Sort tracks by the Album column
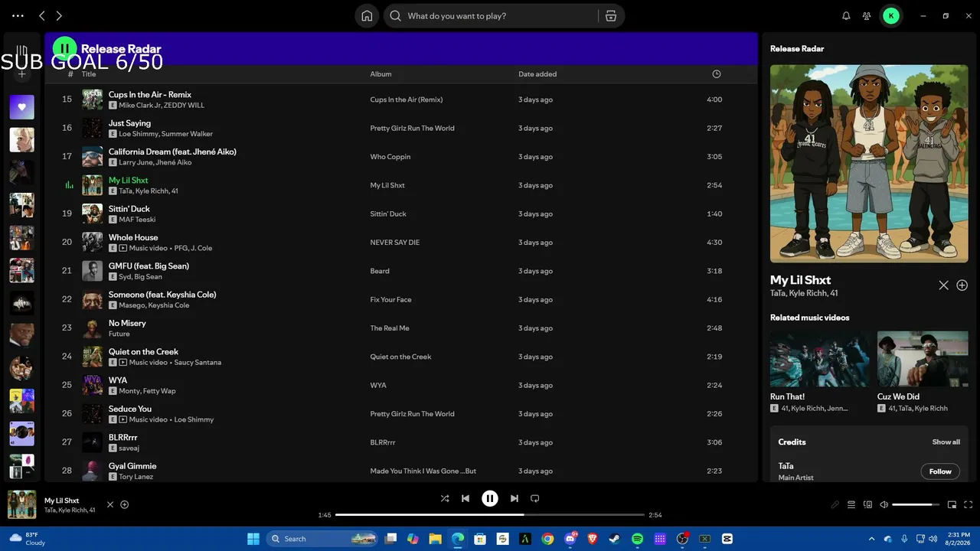This screenshot has height=551, width=980. tap(381, 74)
